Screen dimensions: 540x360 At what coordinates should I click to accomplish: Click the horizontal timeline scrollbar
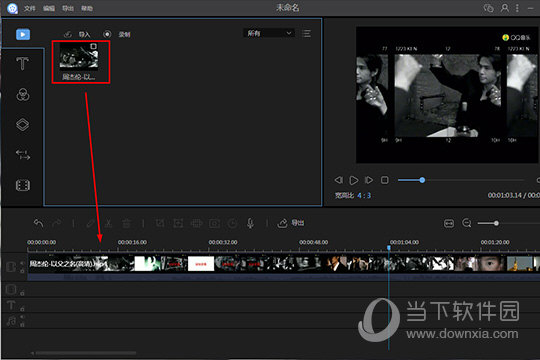(x=85, y=353)
